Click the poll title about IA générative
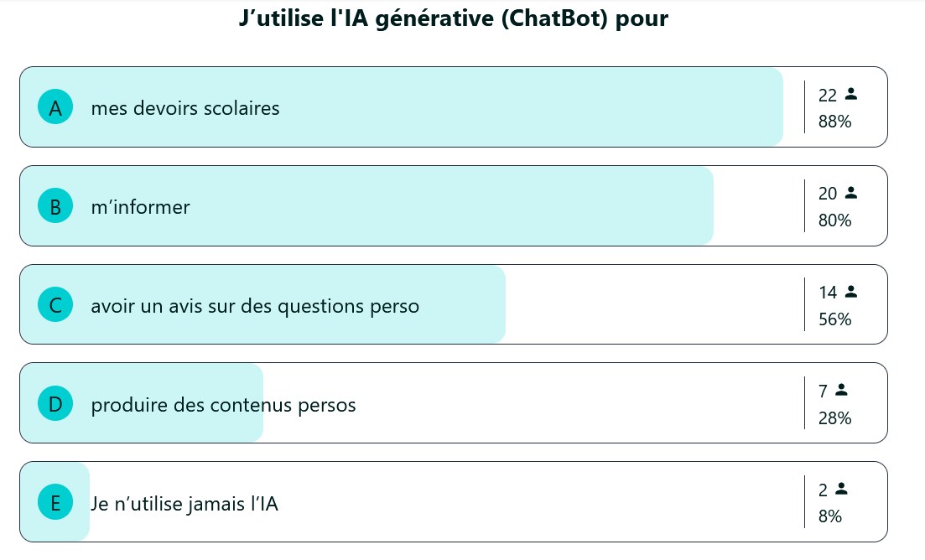The height and width of the screenshot is (560, 925). [x=453, y=19]
